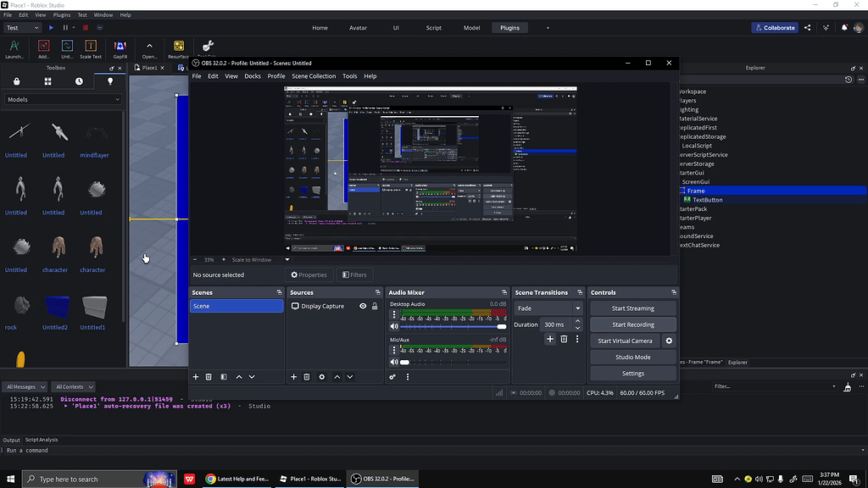
Task: Open Test mode dropdown in Roblox Studio
Action: (23, 28)
